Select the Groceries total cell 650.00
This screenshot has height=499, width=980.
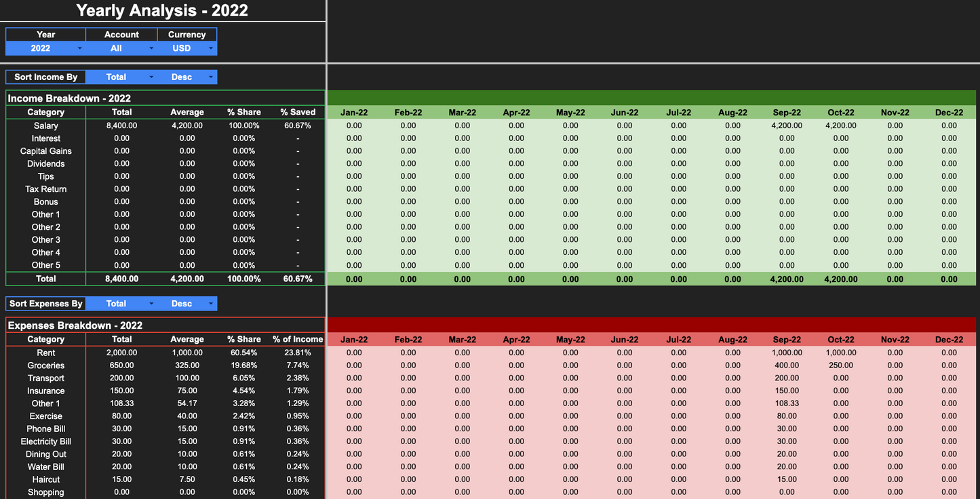[121, 365]
